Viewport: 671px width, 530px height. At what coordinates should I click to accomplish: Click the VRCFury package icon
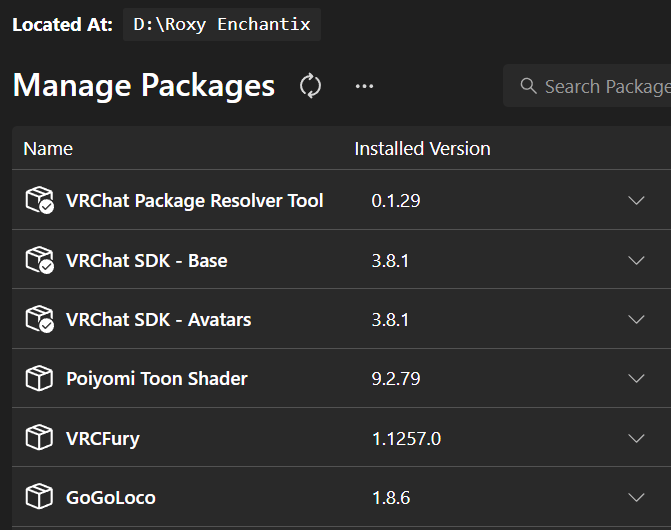pos(39,438)
